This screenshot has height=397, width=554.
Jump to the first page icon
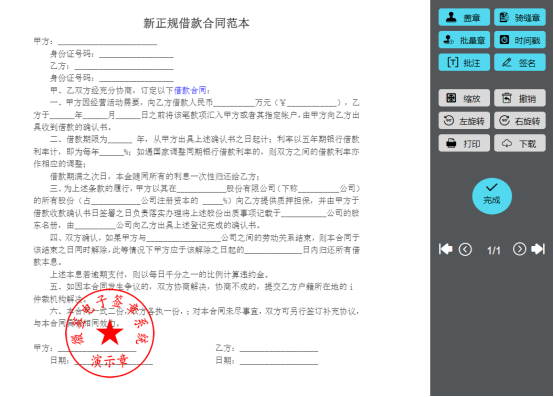446,249
